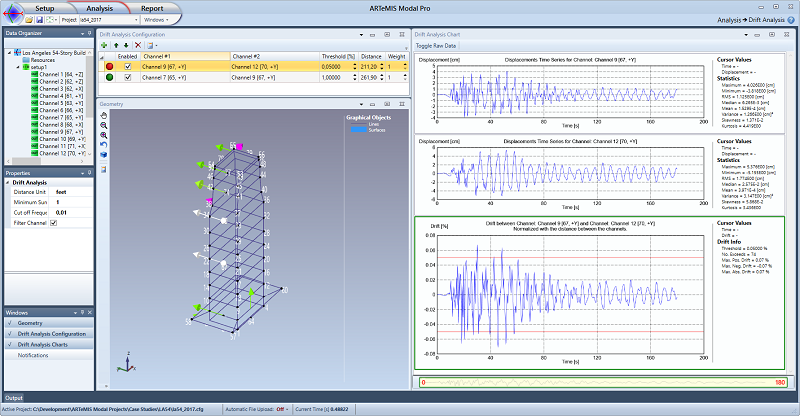Collapse the setup1 tree node
The image size is (800, 416).
[x=15, y=66]
